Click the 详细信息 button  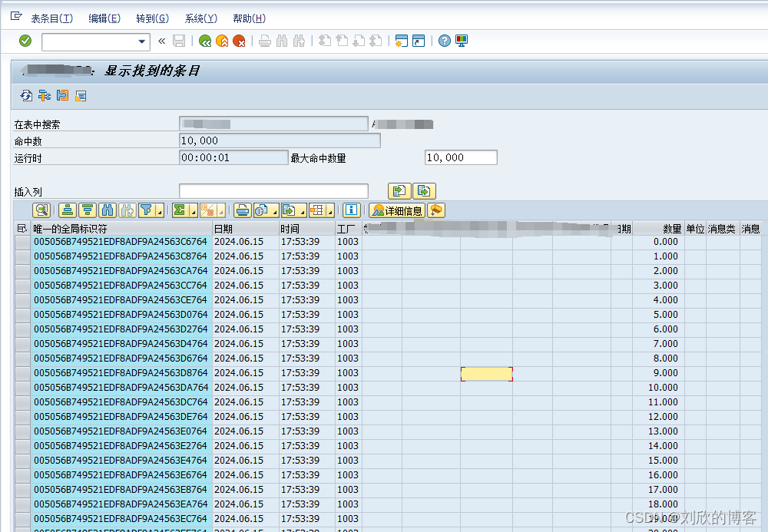pyautogui.click(x=397, y=210)
